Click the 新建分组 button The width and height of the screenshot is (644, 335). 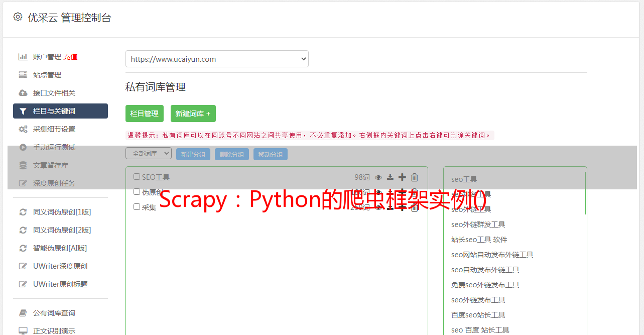[193, 154]
